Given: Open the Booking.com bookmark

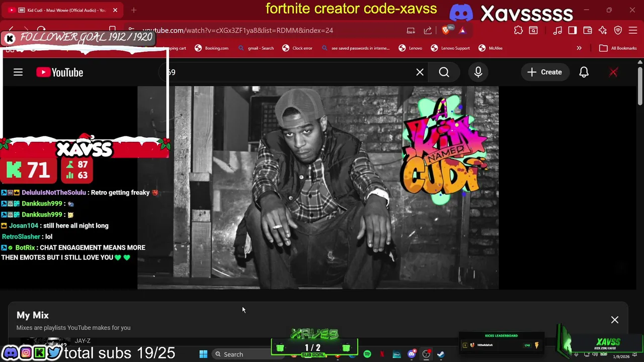Looking at the screenshot, I should (x=211, y=48).
